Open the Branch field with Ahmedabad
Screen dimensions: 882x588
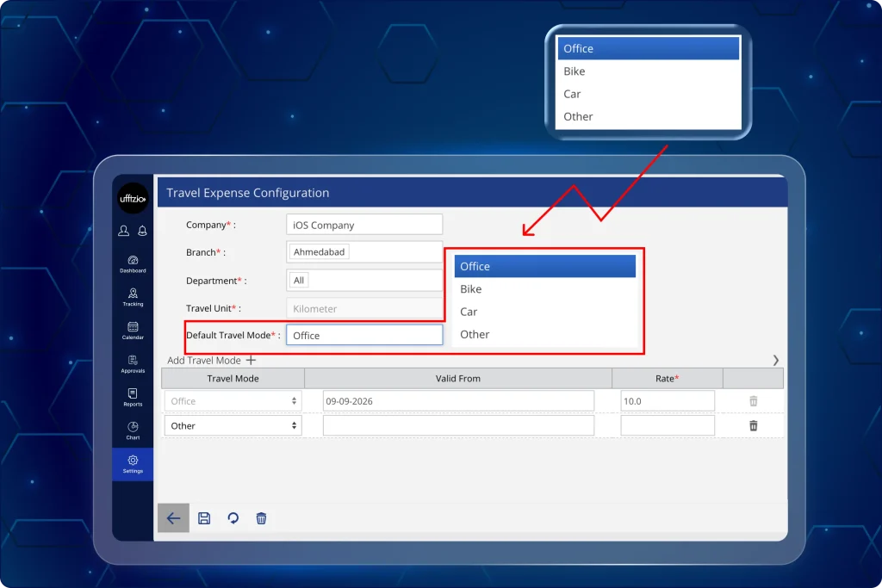click(x=364, y=252)
